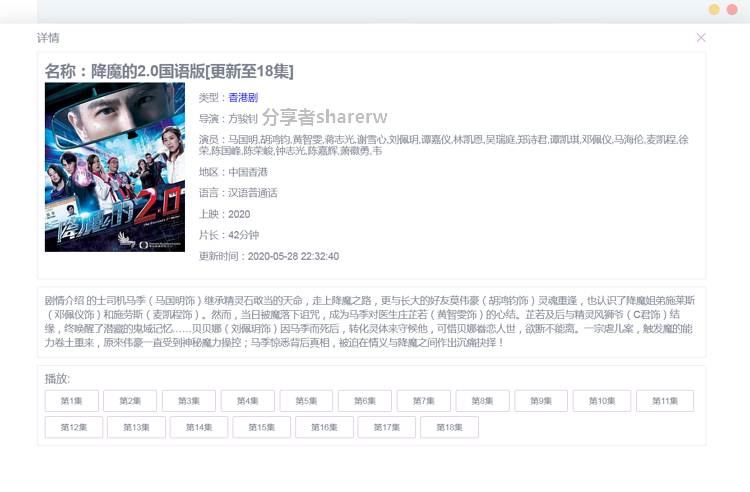Play episode 第17集
The height and width of the screenshot is (492, 750).
387,427
